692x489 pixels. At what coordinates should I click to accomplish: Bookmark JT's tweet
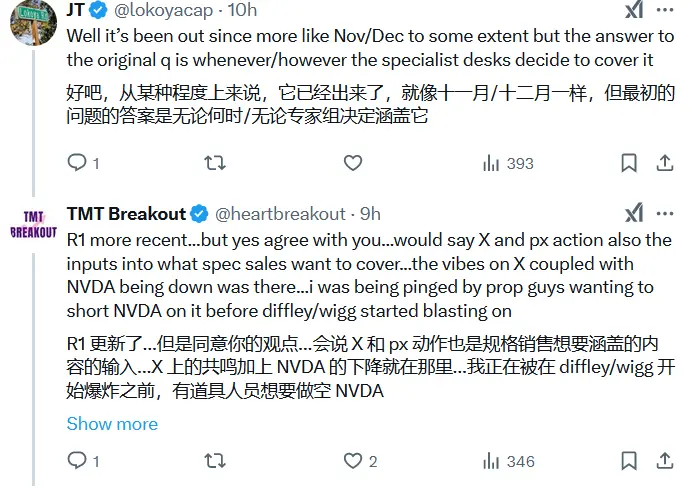point(628,162)
